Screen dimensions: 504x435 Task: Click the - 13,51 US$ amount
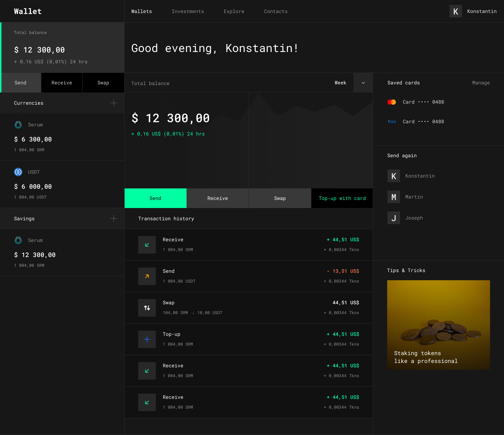[x=343, y=271]
